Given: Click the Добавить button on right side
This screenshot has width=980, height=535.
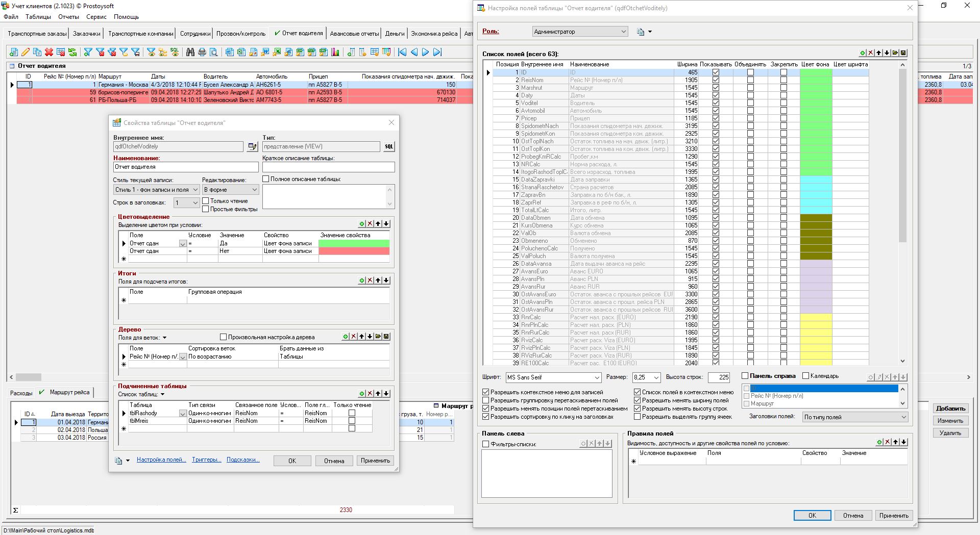Looking at the screenshot, I should click(950, 409).
